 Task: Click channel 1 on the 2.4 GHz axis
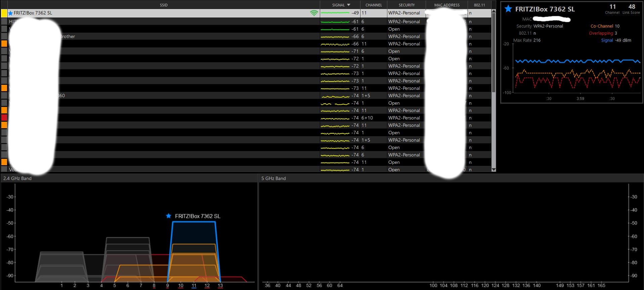pyautogui.click(x=61, y=285)
